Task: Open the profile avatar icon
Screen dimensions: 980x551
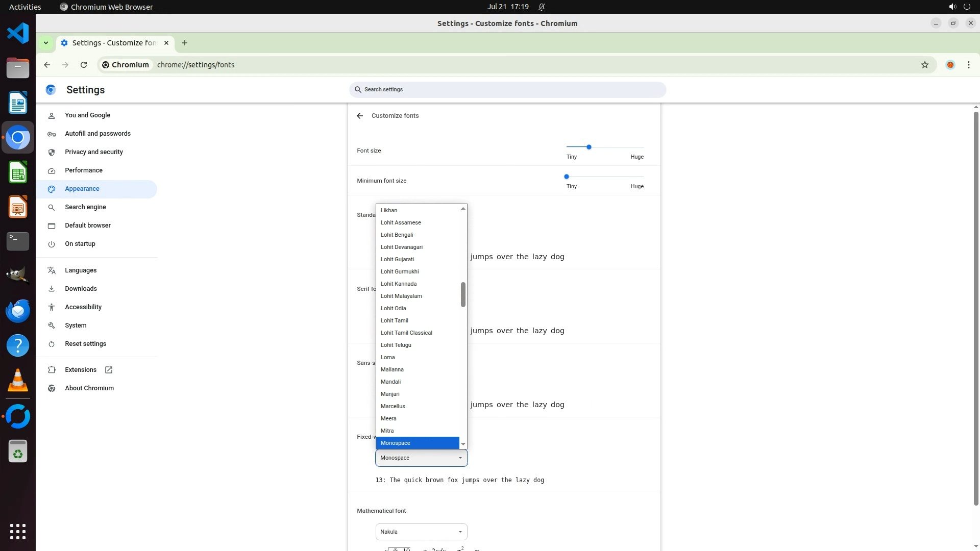Action: [x=950, y=65]
